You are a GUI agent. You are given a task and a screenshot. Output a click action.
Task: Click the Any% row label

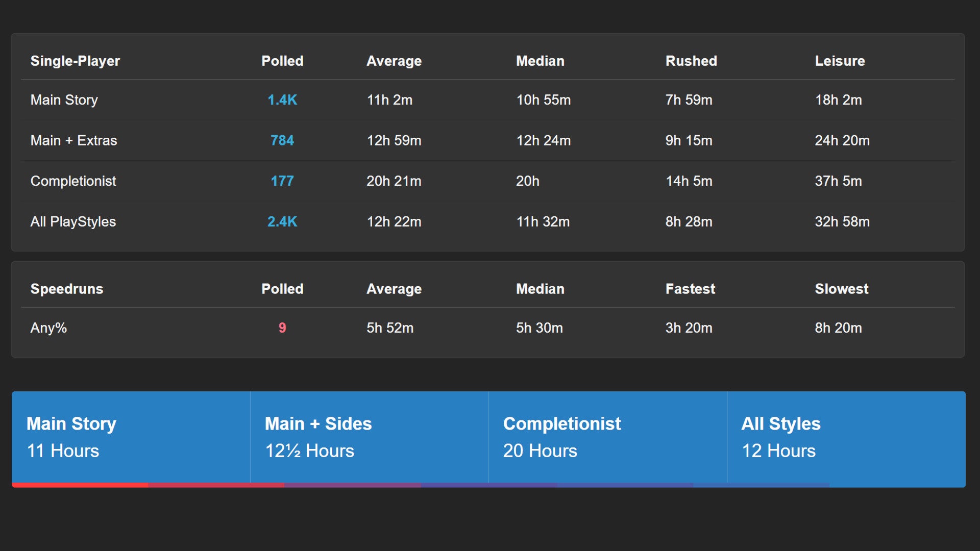[48, 328]
